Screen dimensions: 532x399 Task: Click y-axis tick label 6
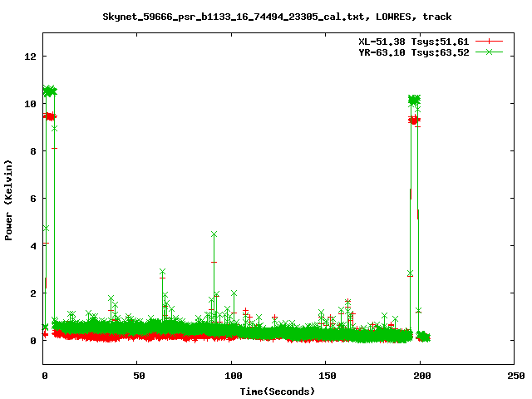(x=33, y=199)
